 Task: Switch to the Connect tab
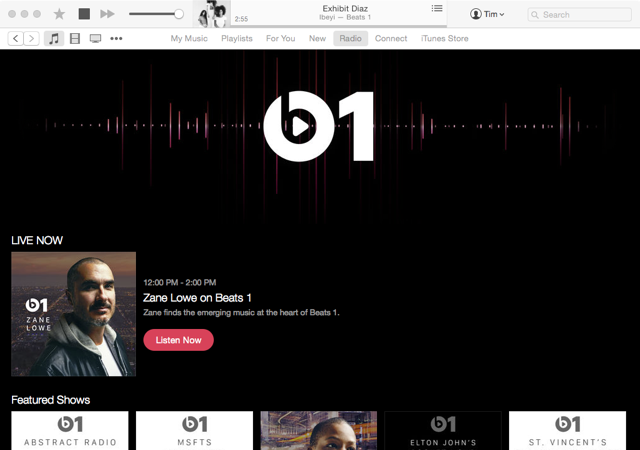[x=391, y=38]
